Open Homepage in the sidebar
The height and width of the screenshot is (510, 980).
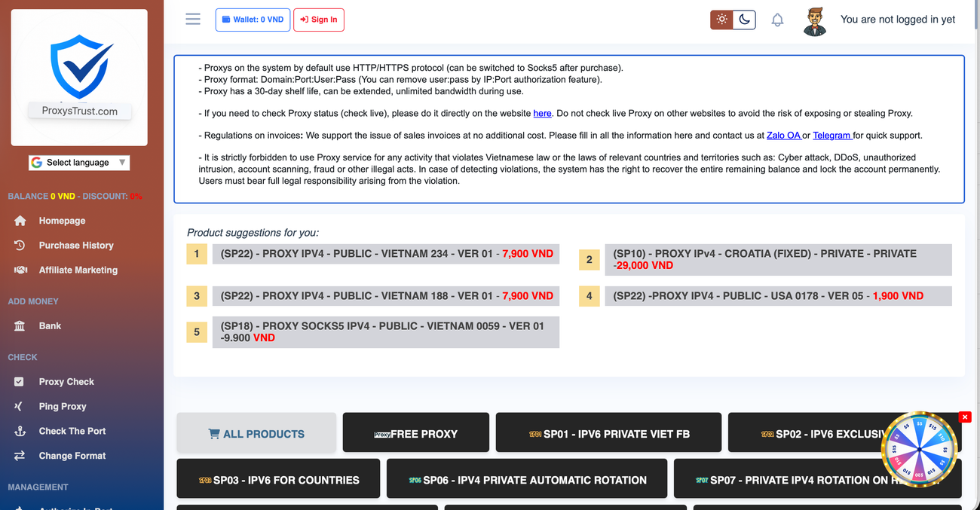tap(62, 221)
